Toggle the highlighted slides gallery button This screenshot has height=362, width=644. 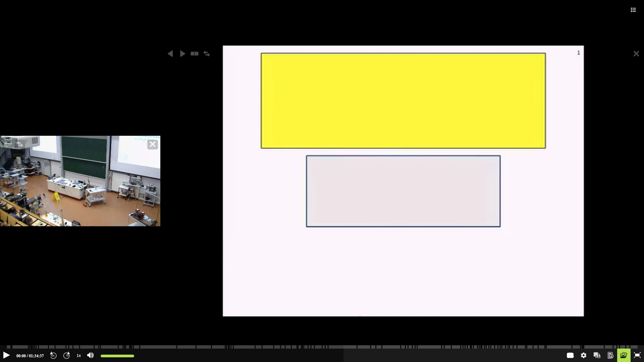tap(624, 355)
